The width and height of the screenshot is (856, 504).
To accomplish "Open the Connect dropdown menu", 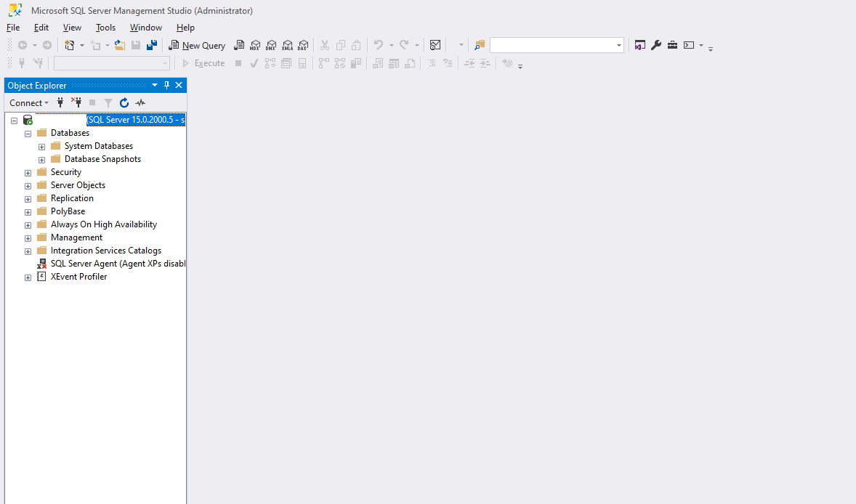I will click(x=28, y=102).
